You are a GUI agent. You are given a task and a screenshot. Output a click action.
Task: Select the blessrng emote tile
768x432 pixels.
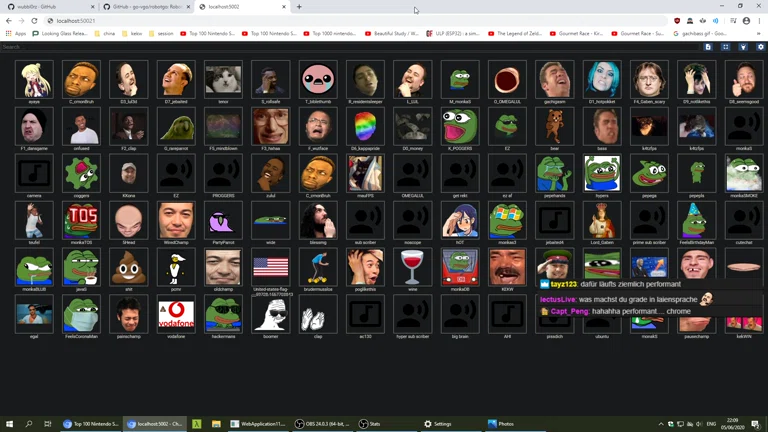pos(318,220)
